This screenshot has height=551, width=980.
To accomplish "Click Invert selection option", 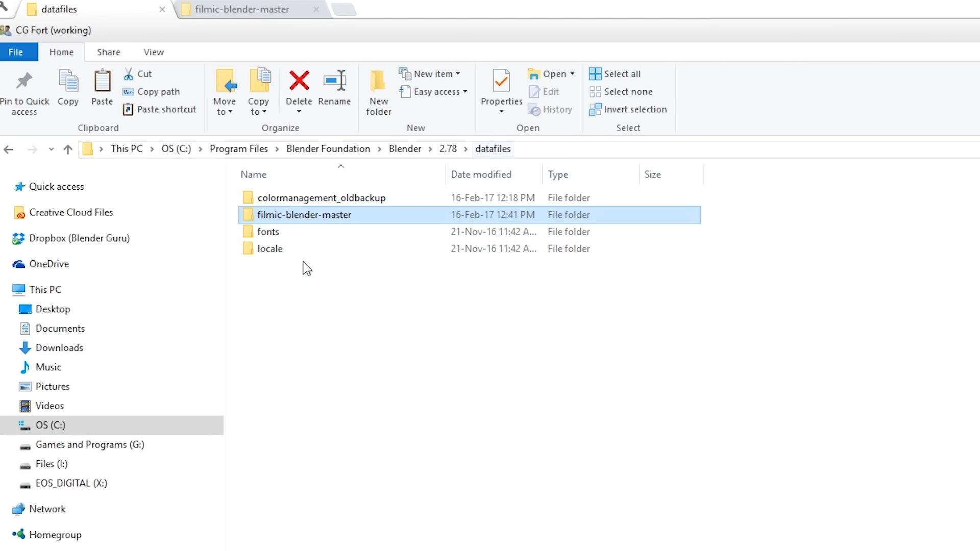I will pyautogui.click(x=628, y=110).
